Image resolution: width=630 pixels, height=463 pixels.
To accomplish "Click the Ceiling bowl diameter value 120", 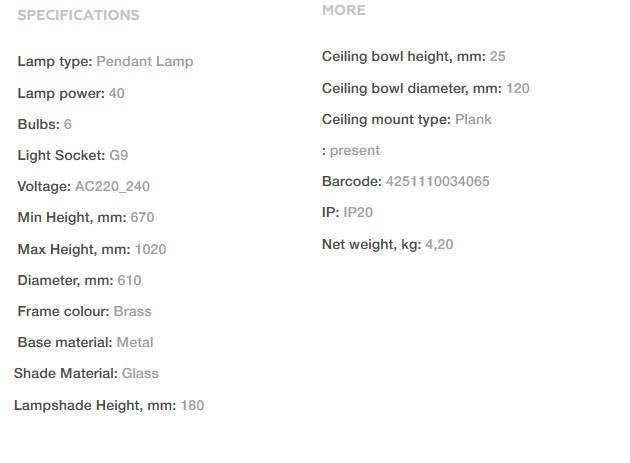I will coord(518,88).
